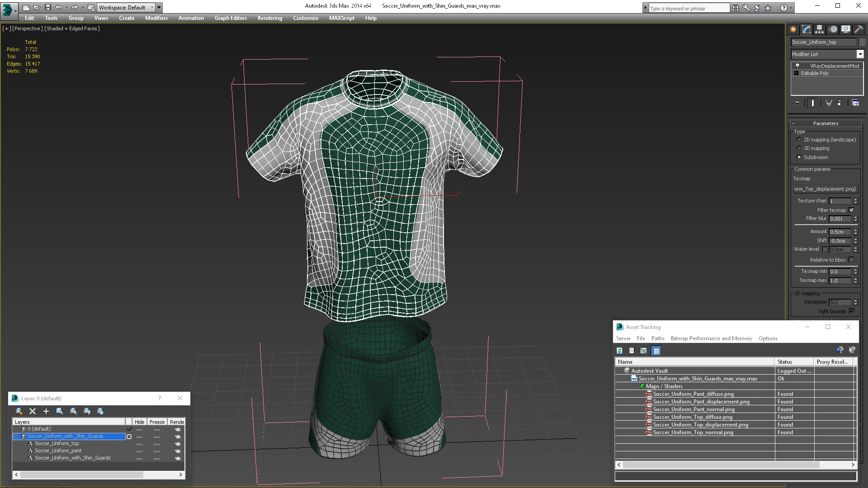Open the Modify command panel tab
The image size is (868, 488).
pos(807,29)
